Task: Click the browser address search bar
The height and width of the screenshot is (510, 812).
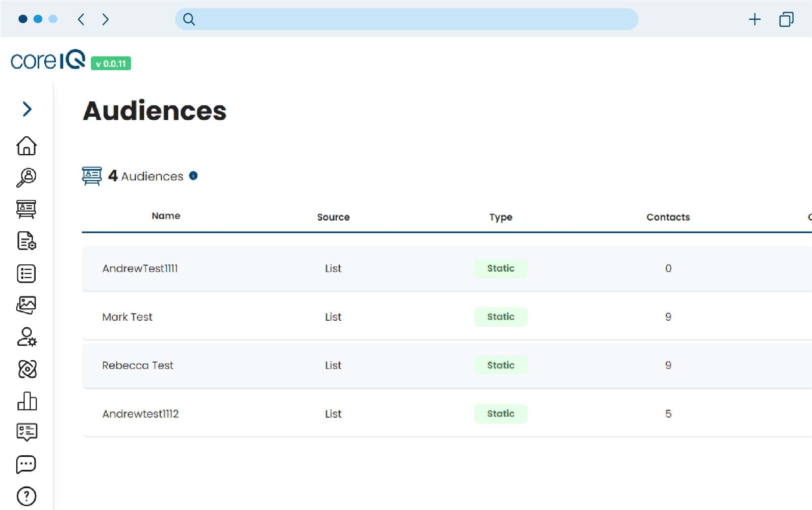Action: (406, 19)
